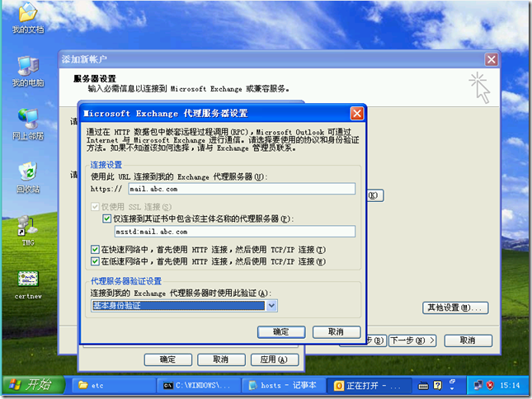
Task: Click the keyboard language bar icon
Action: [x=423, y=386]
